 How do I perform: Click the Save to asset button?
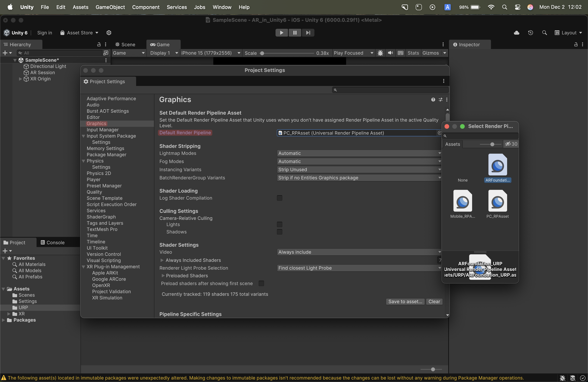405,301
